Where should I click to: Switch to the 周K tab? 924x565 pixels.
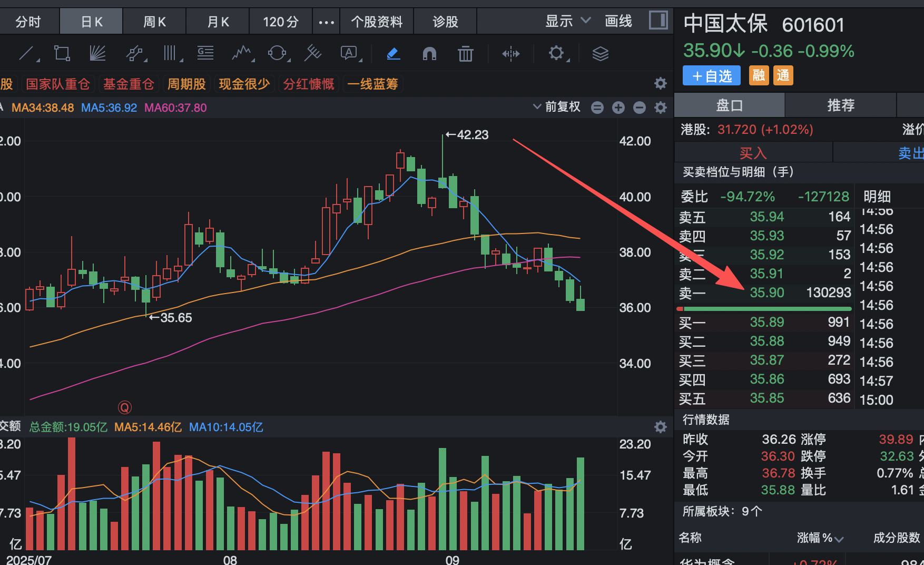tap(154, 22)
